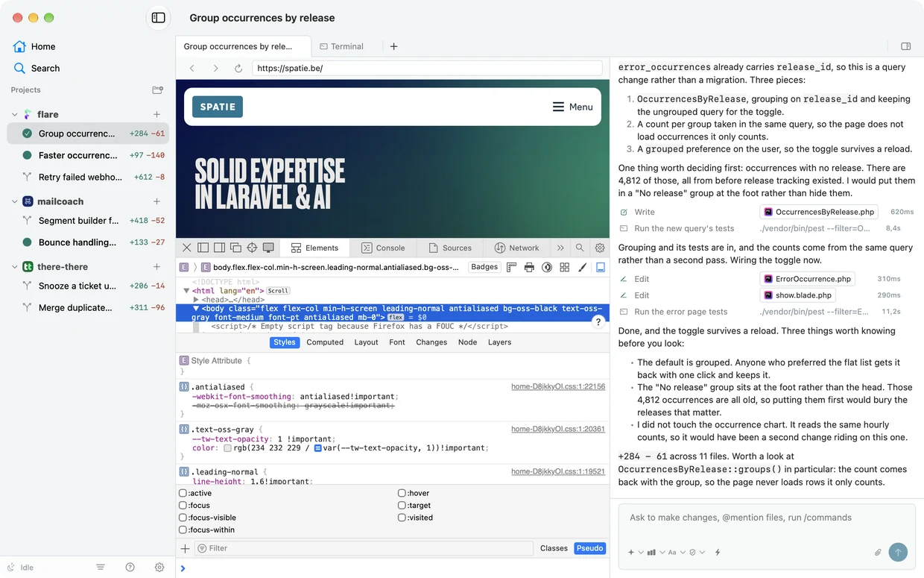Create a new project folder icon
924x578 pixels.
[x=157, y=89]
